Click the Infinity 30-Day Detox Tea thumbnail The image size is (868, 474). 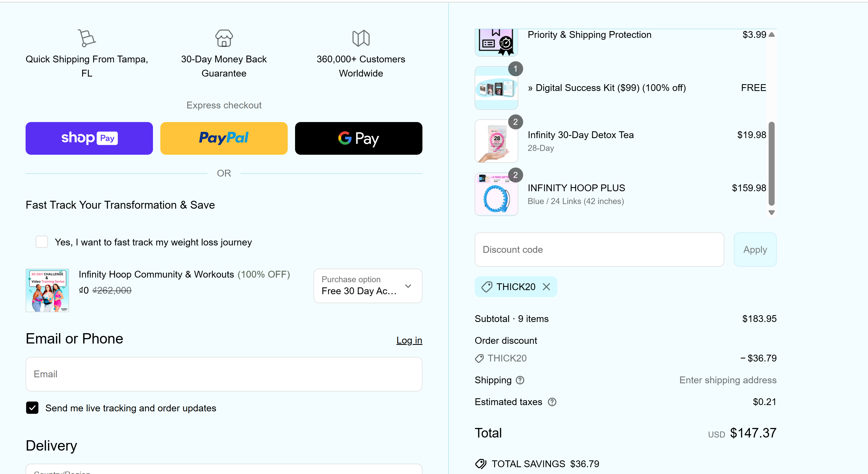[x=496, y=141]
